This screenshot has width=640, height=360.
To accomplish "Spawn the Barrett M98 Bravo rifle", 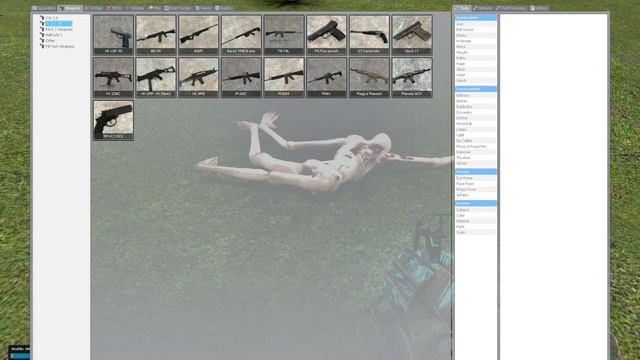I will pyautogui.click(x=241, y=35).
